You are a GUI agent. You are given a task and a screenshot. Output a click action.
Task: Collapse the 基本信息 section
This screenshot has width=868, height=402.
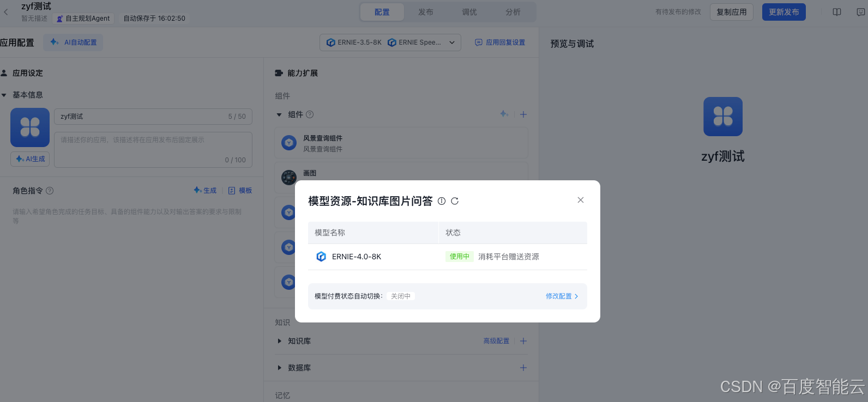point(4,95)
